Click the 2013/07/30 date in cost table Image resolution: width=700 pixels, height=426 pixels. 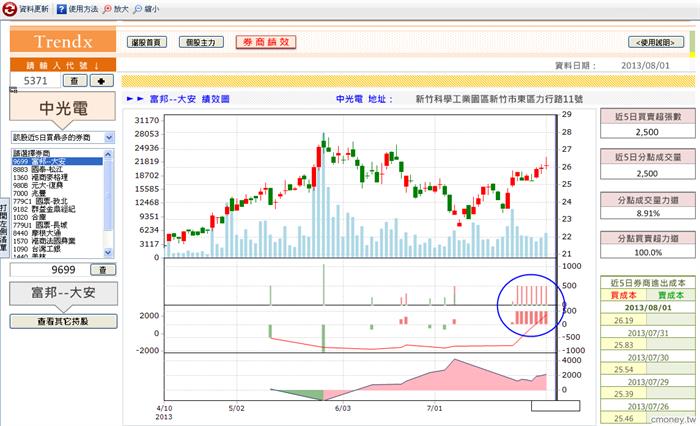648,358
